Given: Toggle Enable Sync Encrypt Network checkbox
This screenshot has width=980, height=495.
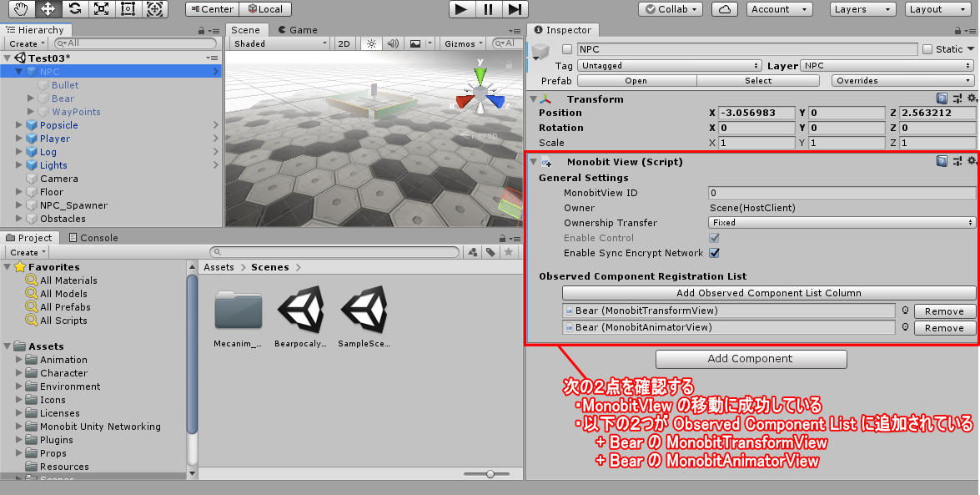Looking at the screenshot, I should click(715, 253).
